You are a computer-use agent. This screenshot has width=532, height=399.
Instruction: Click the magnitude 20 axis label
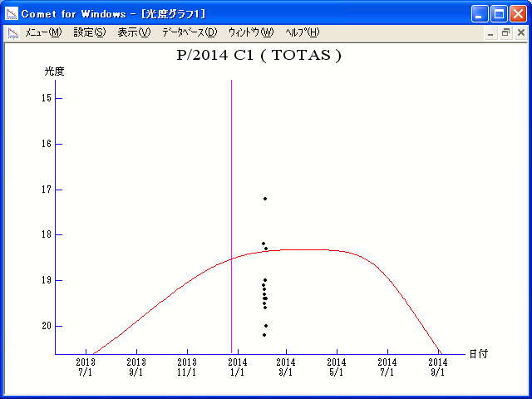tap(47, 326)
